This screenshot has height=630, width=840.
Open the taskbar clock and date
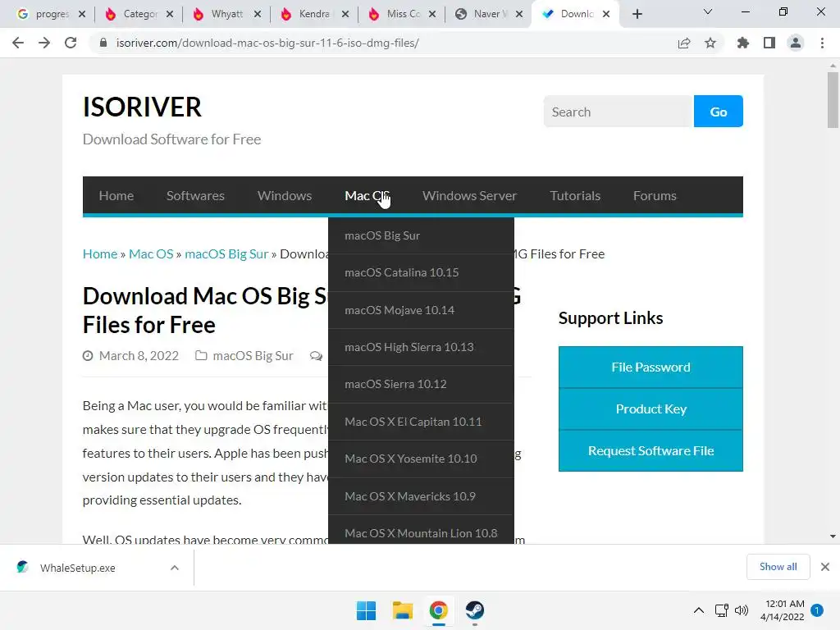tap(782, 610)
